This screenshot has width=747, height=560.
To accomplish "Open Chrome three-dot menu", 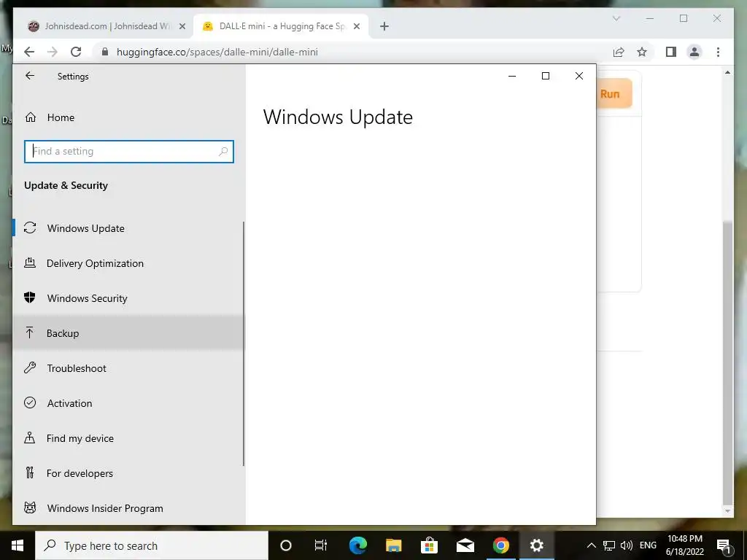I will pos(718,52).
